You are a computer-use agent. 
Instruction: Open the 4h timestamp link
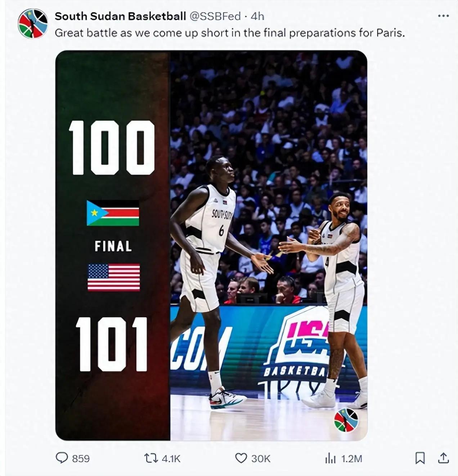[x=257, y=16]
